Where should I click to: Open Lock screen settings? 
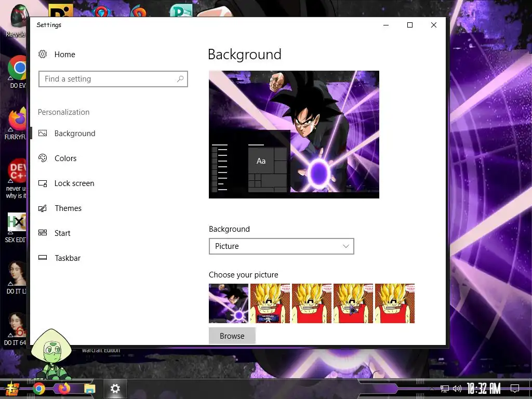74,183
